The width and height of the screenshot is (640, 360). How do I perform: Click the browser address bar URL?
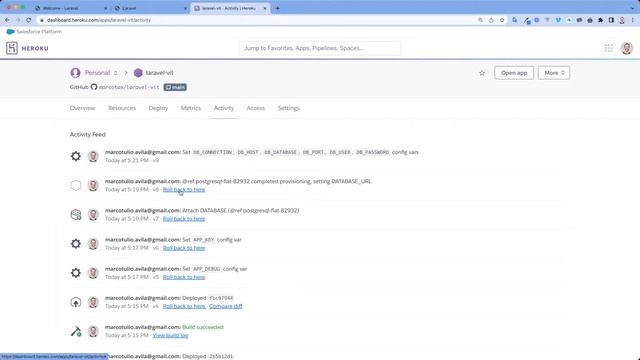[x=99, y=20]
